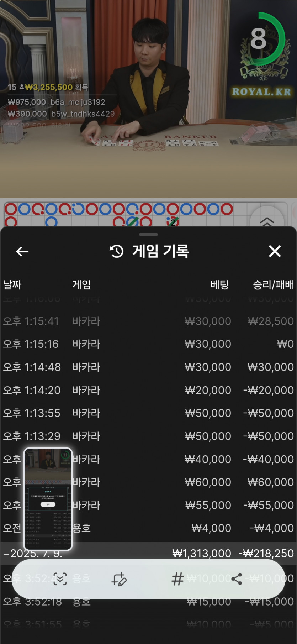Image resolution: width=297 pixels, height=644 pixels.
Task: Click the ₩40,000 bet amount
Action: [208, 459]
